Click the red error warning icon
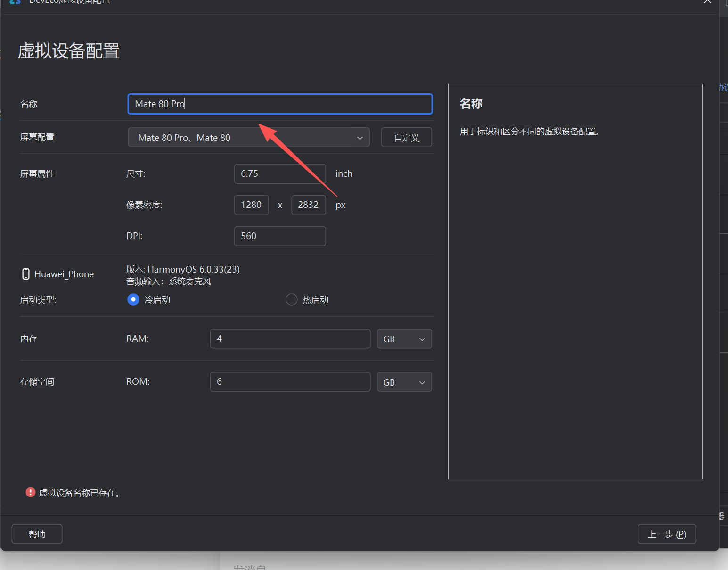The height and width of the screenshot is (570, 728). (31, 492)
